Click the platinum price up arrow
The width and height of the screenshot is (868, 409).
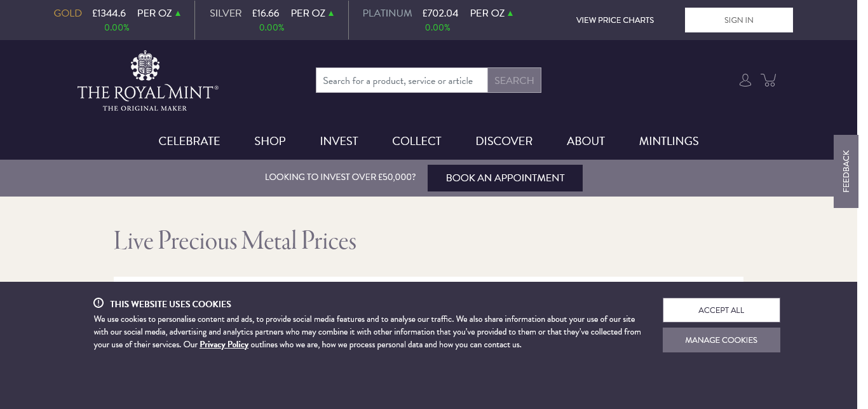tap(510, 13)
